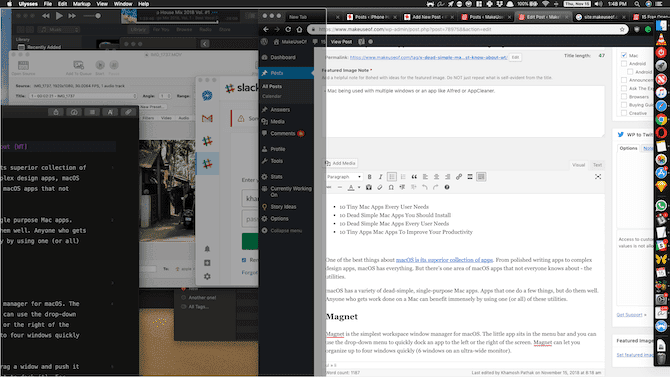Click the fast-forward button in iTunes

pos(72,16)
